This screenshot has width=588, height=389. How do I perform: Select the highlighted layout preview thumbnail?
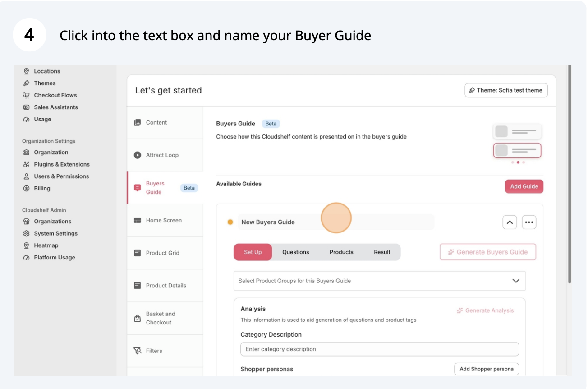[x=517, y=150]
